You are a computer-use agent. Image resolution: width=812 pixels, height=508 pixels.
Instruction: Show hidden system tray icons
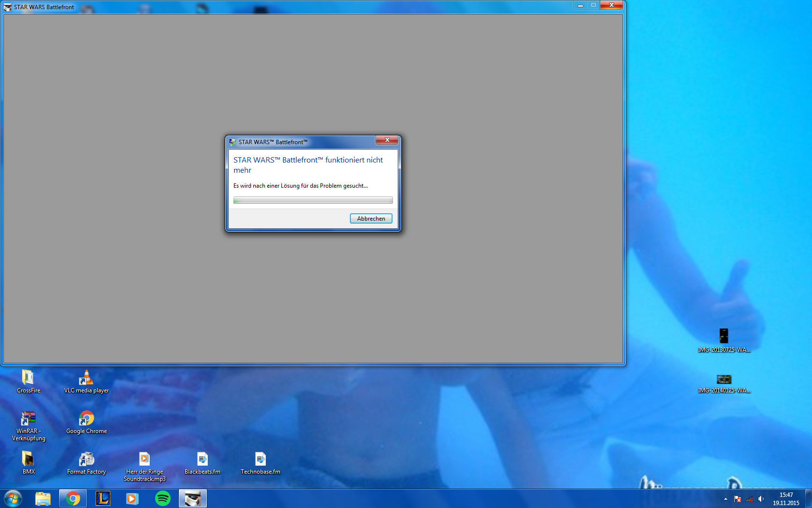(725, 499)
